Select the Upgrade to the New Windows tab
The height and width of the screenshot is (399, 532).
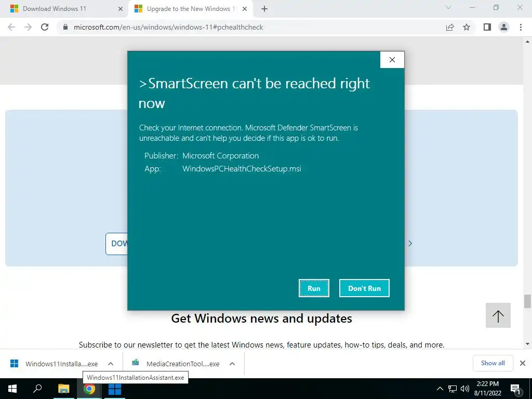point(191,9)
